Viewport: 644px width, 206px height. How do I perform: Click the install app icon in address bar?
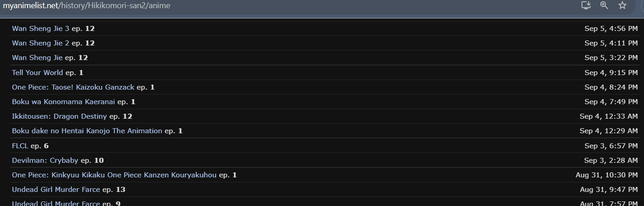586,5
